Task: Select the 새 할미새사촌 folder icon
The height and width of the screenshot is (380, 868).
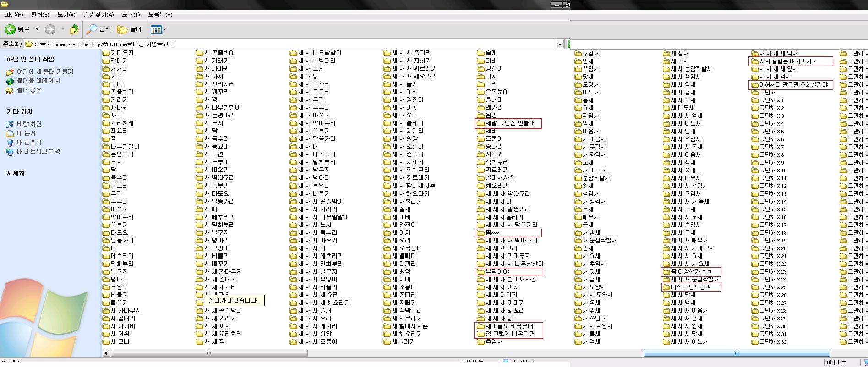Action: (x=388, y=326)
